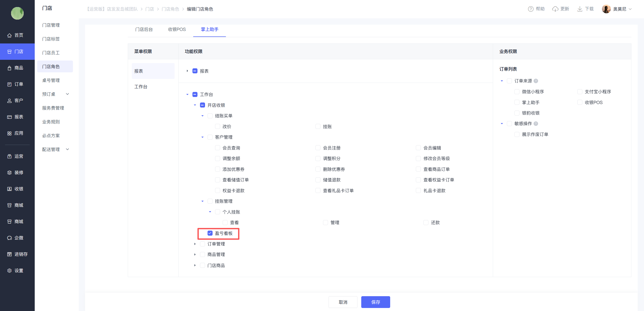Image resolution: width=644 pixels, height=311 pixels.
Task: Expand the 订单管理 tree node
Action: click(x=195, y=244)
